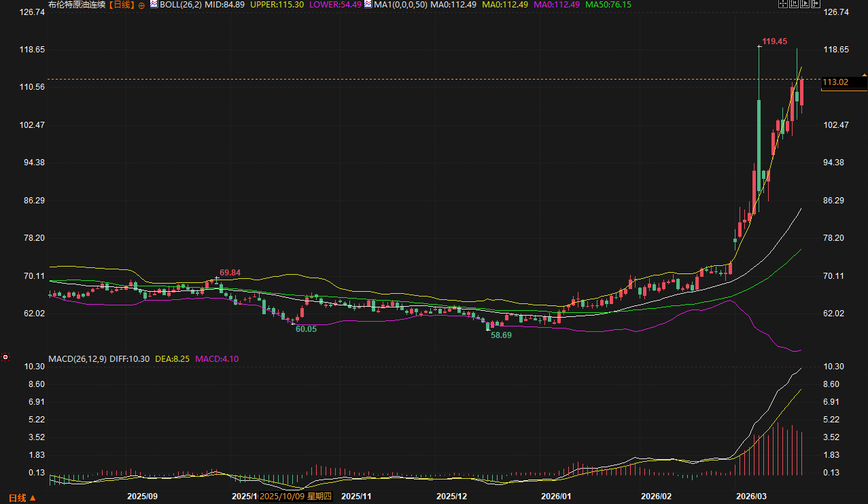The image size is (868, 504).
Task: Click the 58.69 low price marker
Action: pos(501,335)
